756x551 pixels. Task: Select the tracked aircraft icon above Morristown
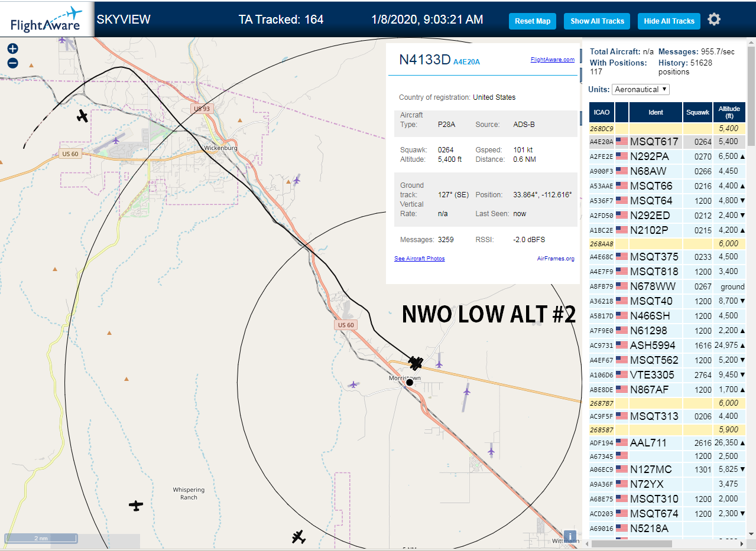pos(416,362)
